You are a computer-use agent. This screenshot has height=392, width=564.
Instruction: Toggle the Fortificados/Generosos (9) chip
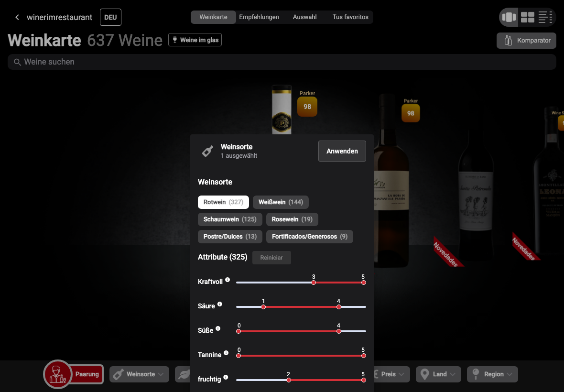[x=310, y=237]
